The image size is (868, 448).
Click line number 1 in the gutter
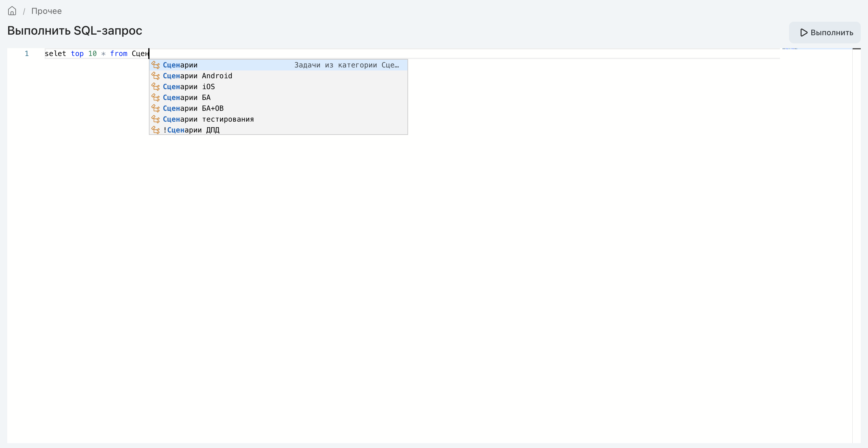click(x=27, y=54)
